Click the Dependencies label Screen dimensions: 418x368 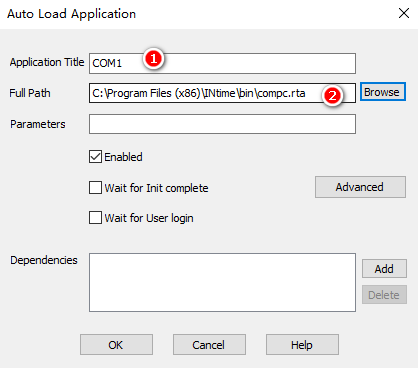(x=44, y=260)
